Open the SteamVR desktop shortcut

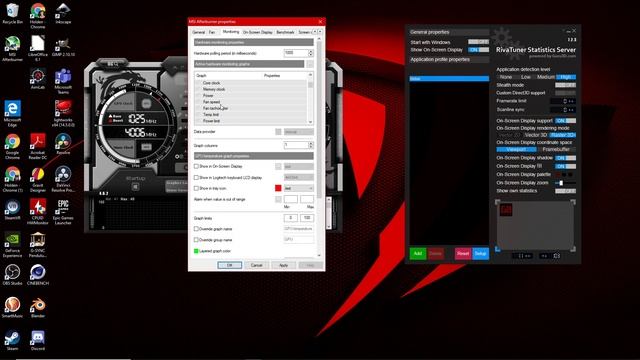(12, 210)
